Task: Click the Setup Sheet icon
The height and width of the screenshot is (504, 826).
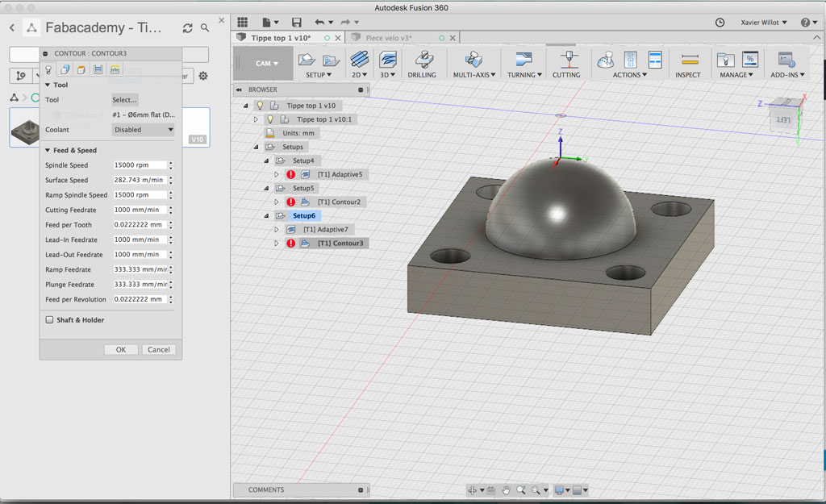Action: [x=655, y=60]
